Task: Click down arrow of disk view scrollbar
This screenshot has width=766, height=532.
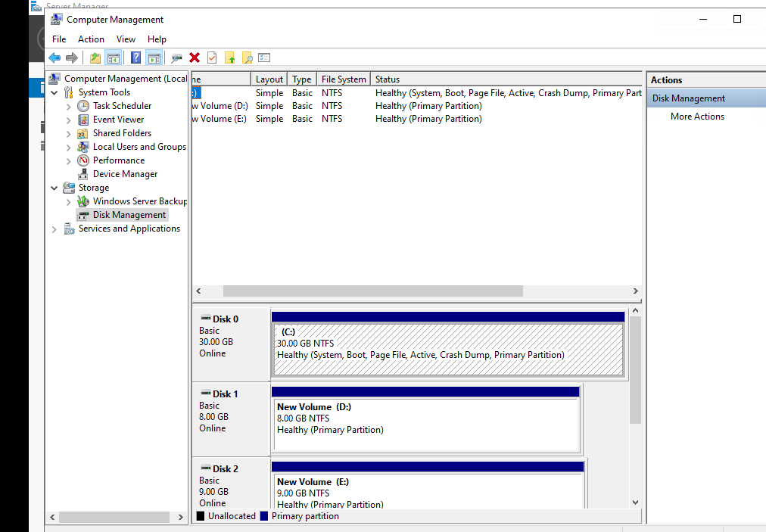Action: coord(635,502)
